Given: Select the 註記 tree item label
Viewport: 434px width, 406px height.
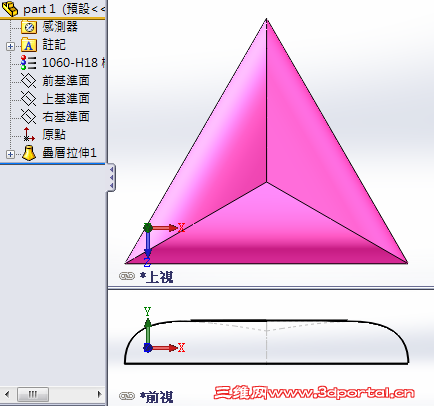Looking at the screenshot, I should pos(54,45).
